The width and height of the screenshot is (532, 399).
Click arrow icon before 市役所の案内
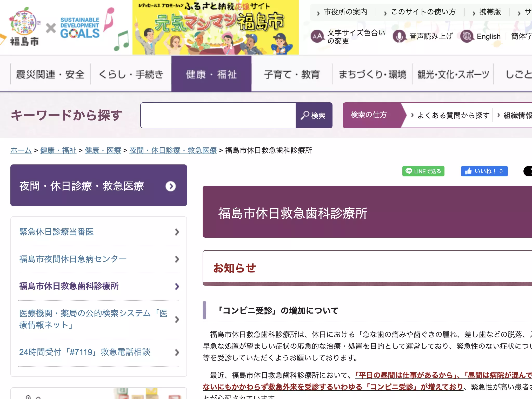point(318,13)
